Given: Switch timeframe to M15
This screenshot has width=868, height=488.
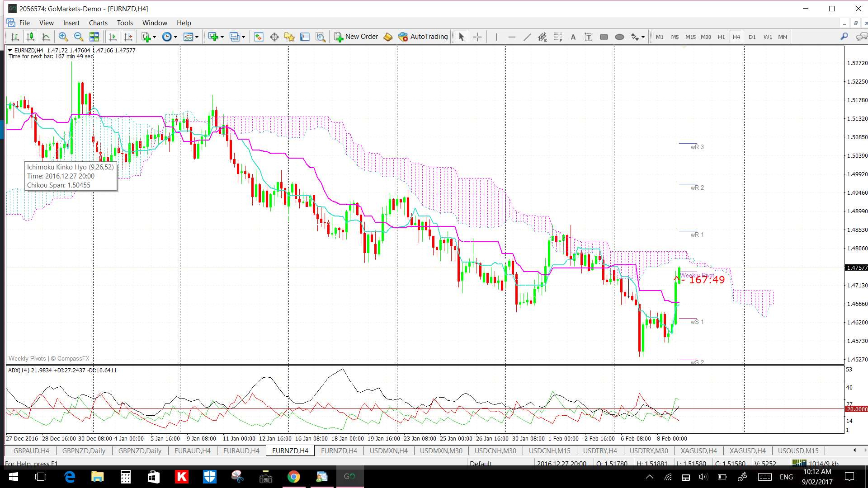Looking at the screenshot, I should [x=690, y=37].
